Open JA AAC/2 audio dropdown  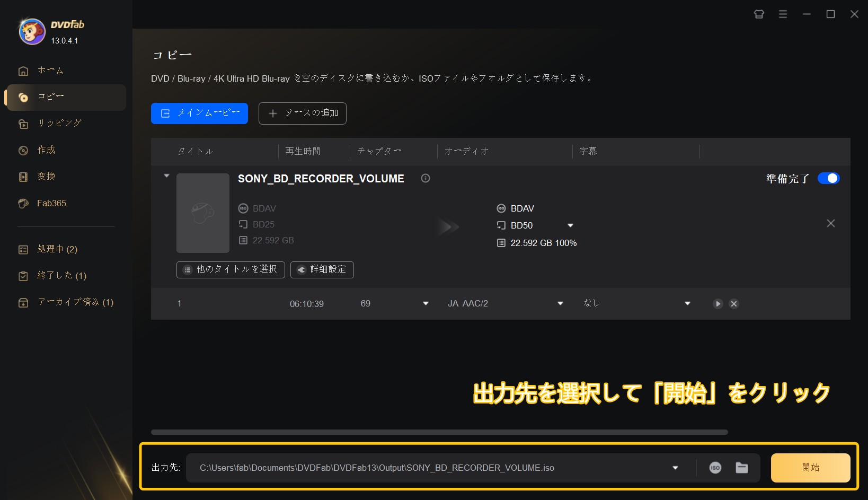(x=560, y=303)
